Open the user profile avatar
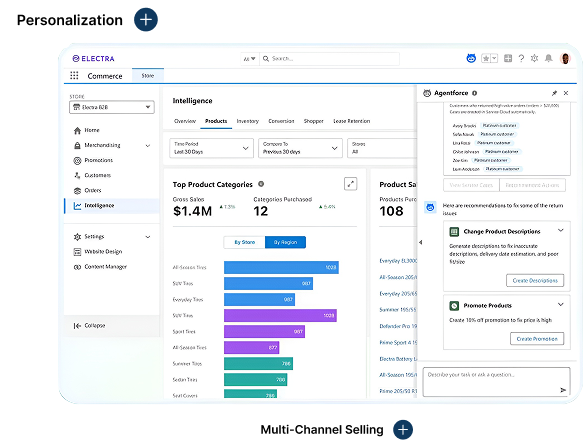The image size is (587, 447). tap(565, 58)
